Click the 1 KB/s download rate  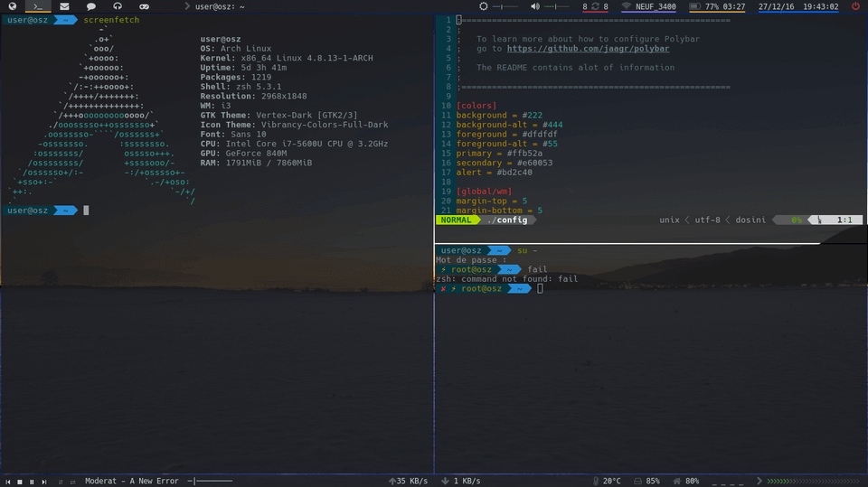tap(467, 481)
